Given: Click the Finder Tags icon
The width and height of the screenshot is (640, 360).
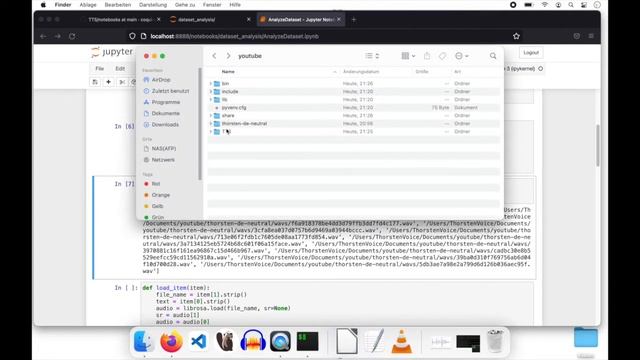Looking at the screenshot, I should tap(442, 56).
